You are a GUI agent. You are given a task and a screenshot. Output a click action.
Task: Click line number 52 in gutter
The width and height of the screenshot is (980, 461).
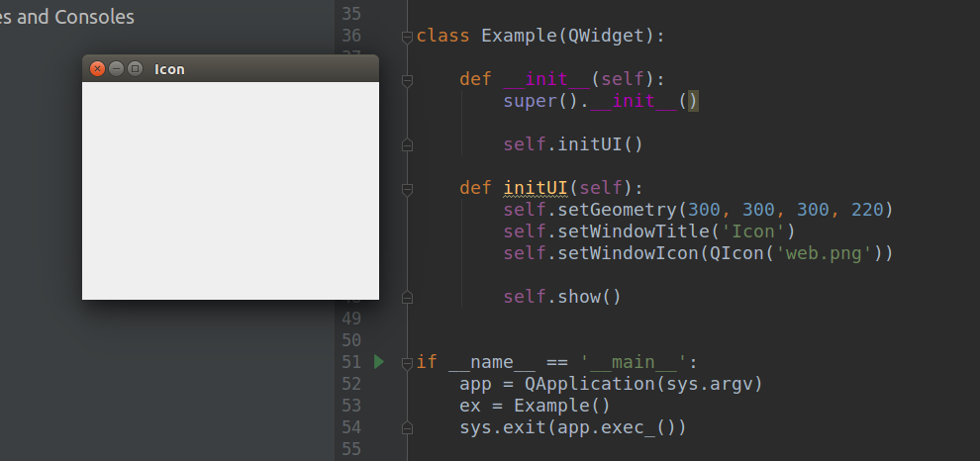(x=351, y=384)
